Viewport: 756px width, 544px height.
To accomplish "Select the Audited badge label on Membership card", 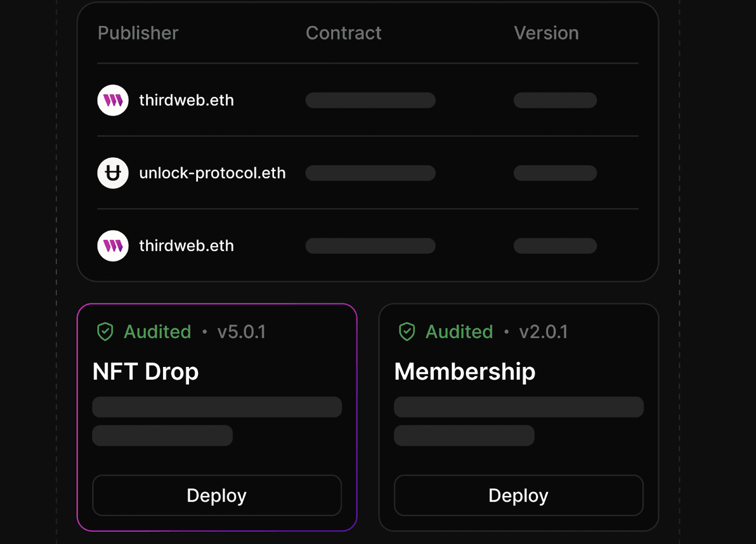I will point(459,332).
